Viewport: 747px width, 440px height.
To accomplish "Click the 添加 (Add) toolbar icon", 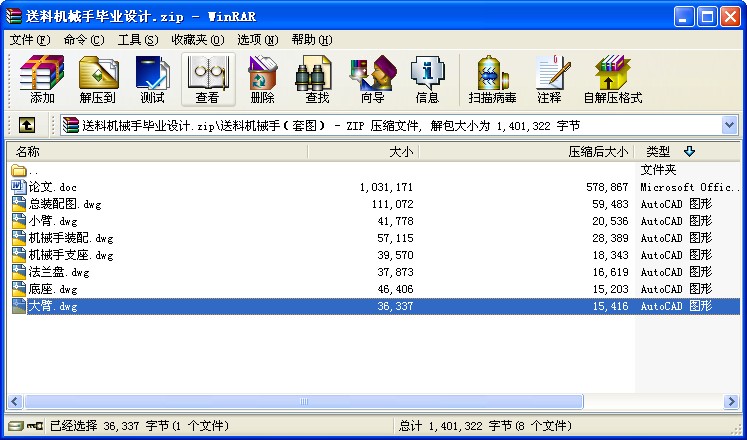I will tap(42, 80).
